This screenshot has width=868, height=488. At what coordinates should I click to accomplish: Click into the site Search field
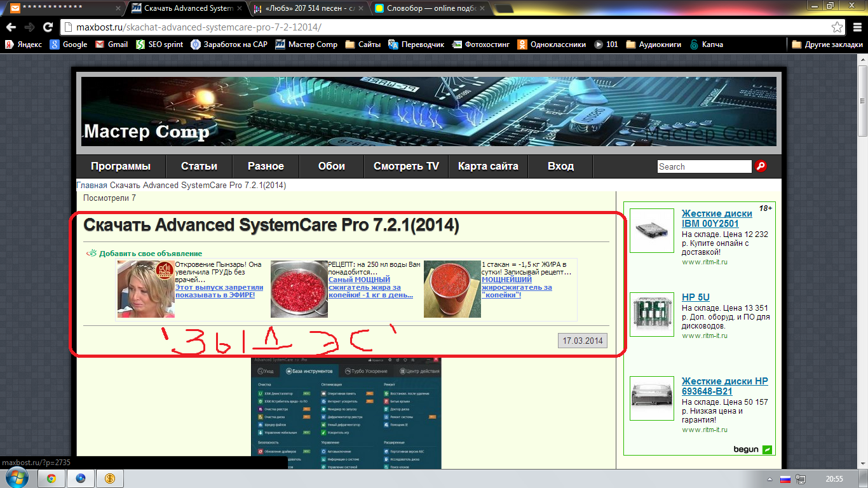coord(704,166)
